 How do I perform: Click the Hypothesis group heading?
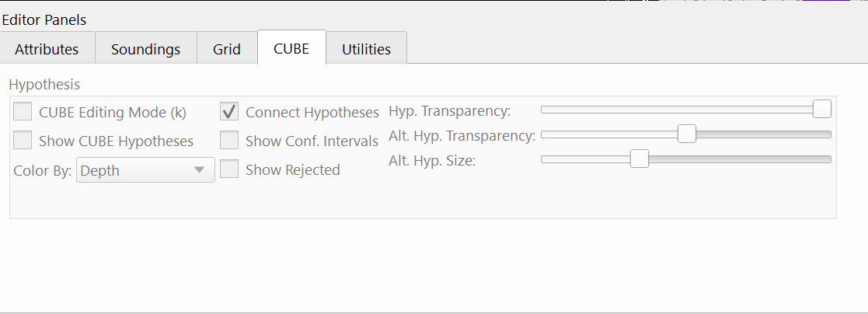(x=44, y=84)
